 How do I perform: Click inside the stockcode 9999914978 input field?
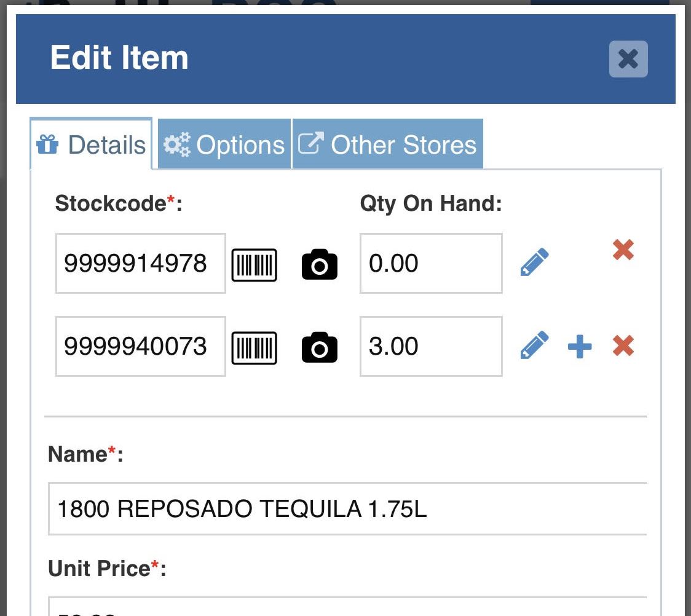pos(140,263)
